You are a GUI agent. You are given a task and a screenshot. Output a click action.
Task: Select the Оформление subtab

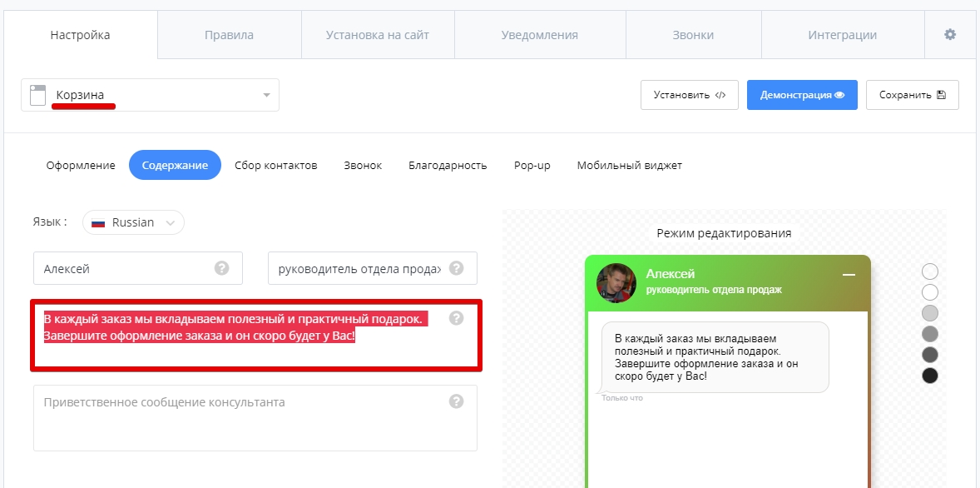point(81,165)
